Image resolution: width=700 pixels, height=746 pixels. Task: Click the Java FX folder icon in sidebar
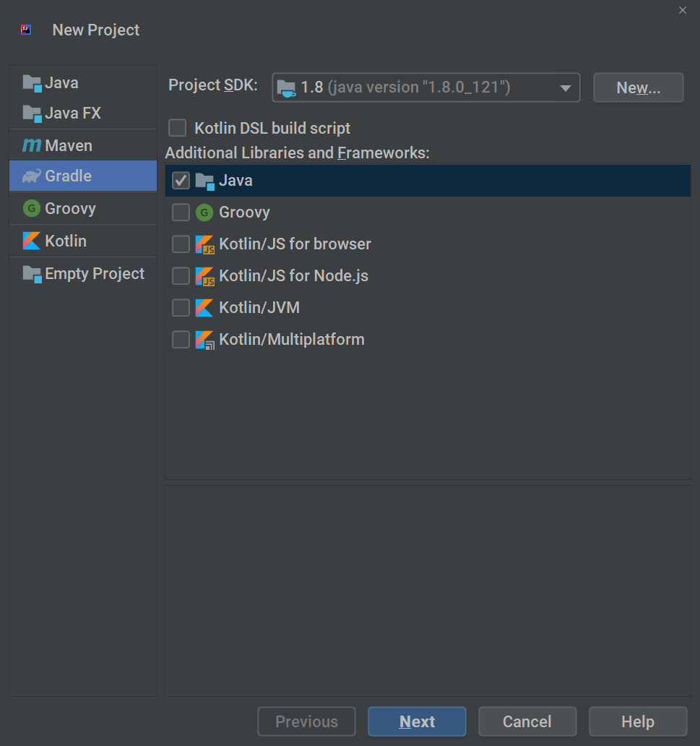coord(32,113)
